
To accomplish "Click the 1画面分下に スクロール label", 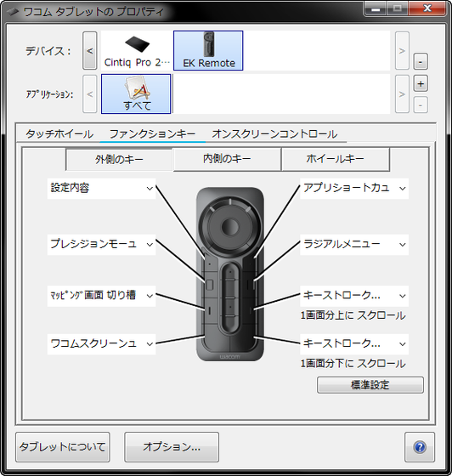I will [353, 364].
